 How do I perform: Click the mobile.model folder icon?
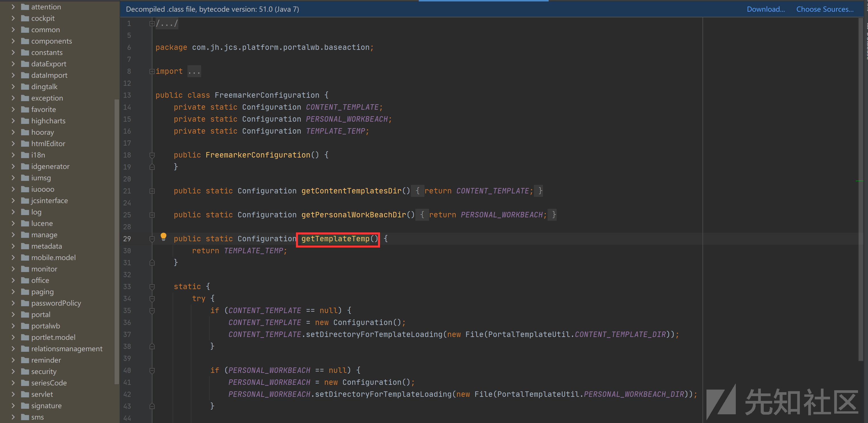25,258
